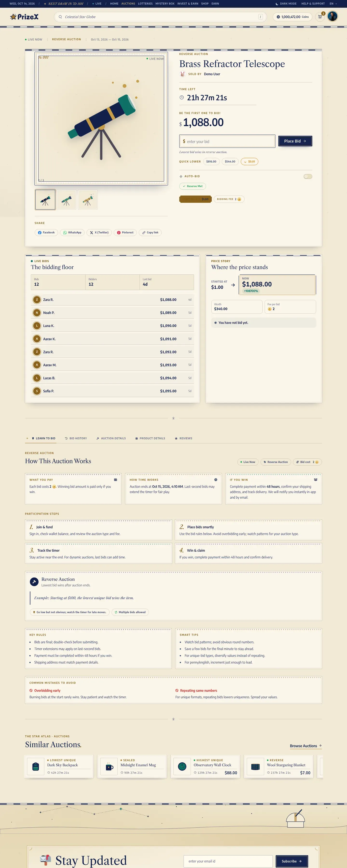Open the Dark Sky Backpack item icon
347x868 pixels.
point(36,766)
